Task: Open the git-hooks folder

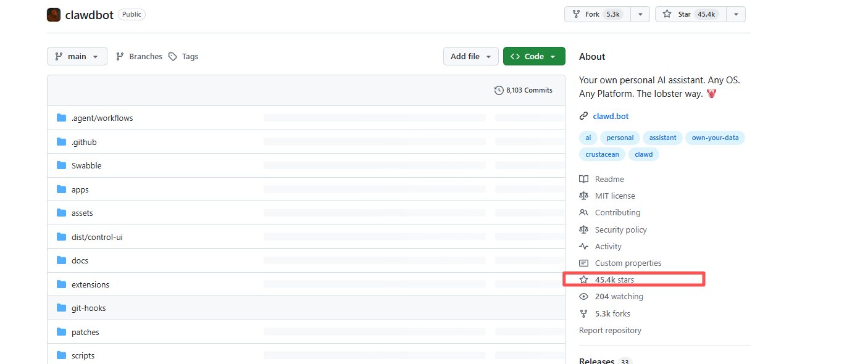Action: (x=88, y=308)
